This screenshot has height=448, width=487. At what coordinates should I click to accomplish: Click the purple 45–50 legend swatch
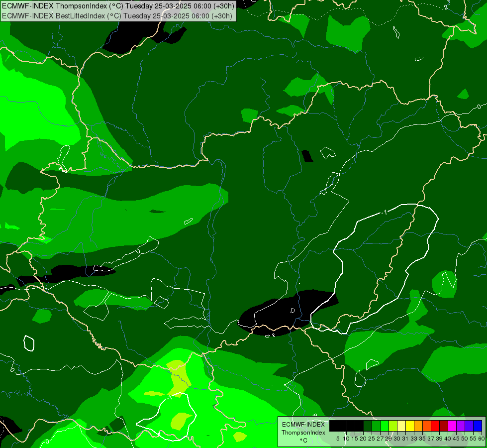point(461,426)
